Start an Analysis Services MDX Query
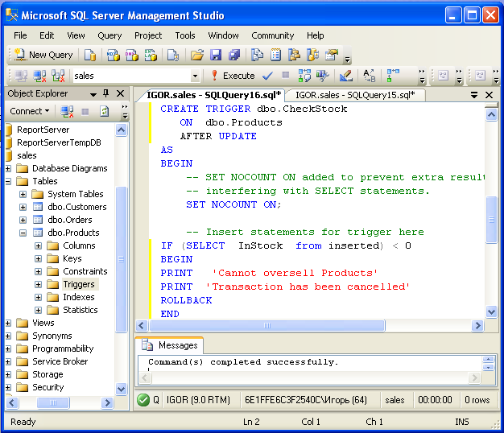504x433 pixels. 113,55
